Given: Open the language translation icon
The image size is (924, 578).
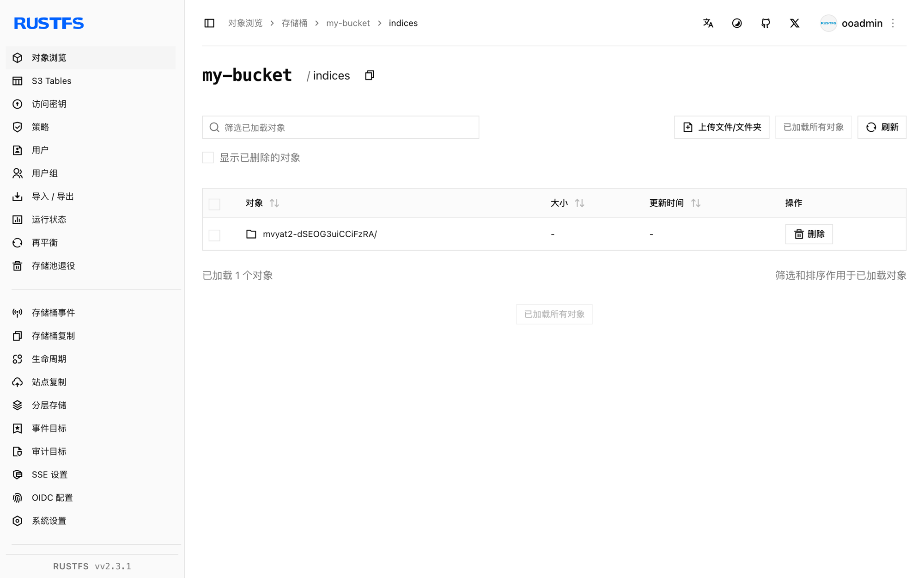Looking at the screenshot, I should pyautogui.click(x=708, y=23).
